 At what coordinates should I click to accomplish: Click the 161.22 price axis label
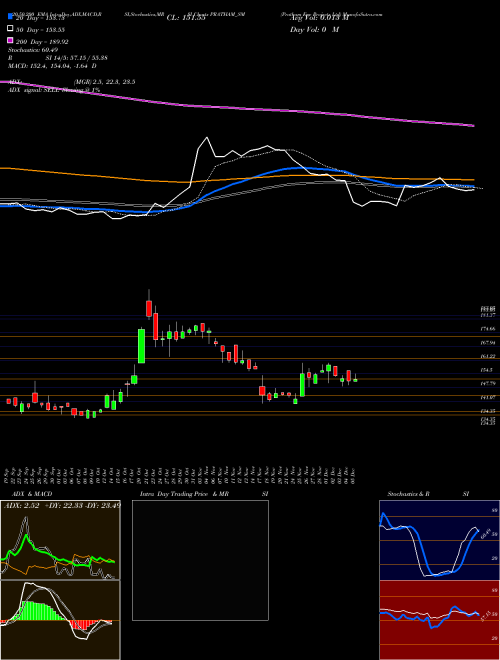pos(487,356)
